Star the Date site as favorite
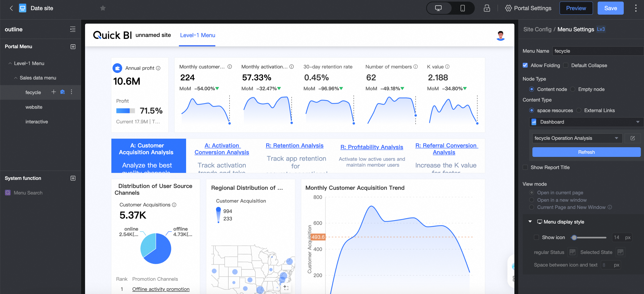This screenshot has width=644, height=294. coord(103,8)
